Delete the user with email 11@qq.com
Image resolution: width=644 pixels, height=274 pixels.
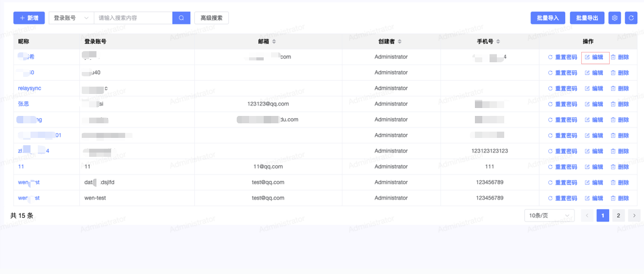(620, 167)
